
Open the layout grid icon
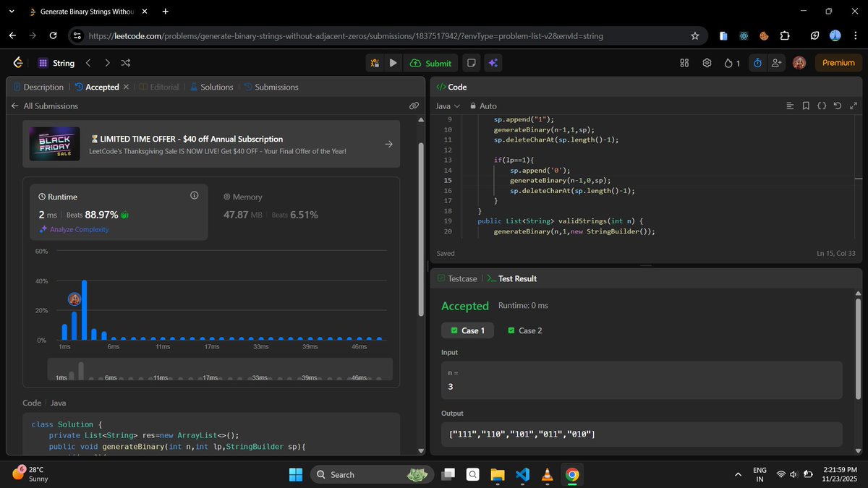pyautogui.click(x=684, y=63)
